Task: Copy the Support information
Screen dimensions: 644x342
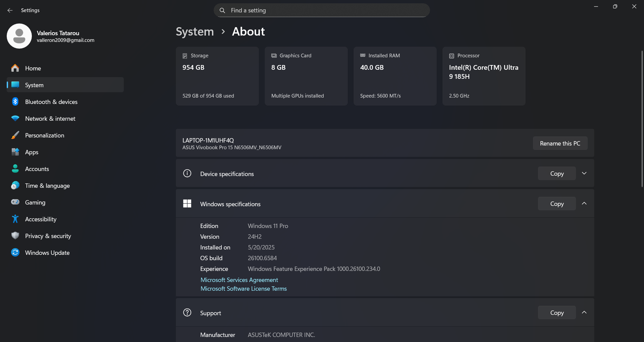Action: (x=557, y=312)
